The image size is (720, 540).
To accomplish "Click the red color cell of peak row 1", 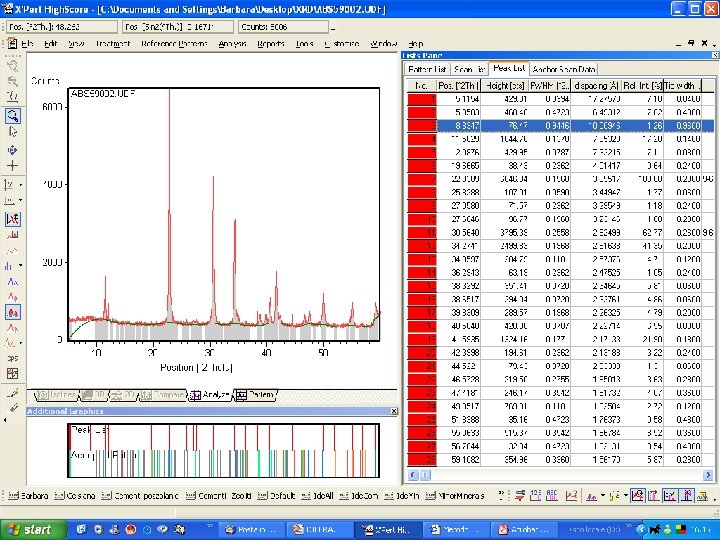I will [x=422, y=99].
